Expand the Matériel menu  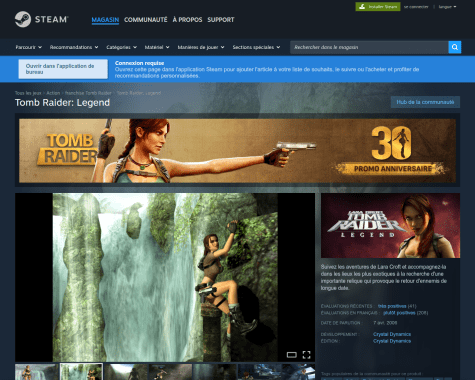[x=157, y=47]
